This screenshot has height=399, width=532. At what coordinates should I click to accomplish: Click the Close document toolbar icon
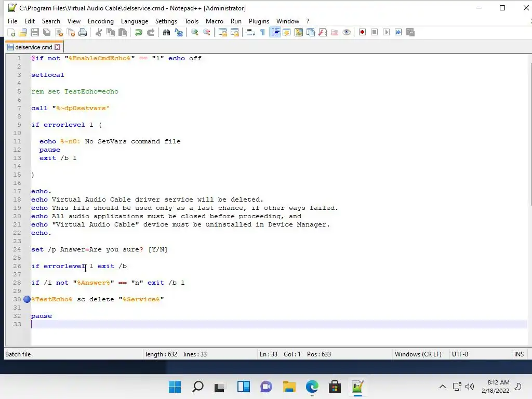tap(59, 32)
